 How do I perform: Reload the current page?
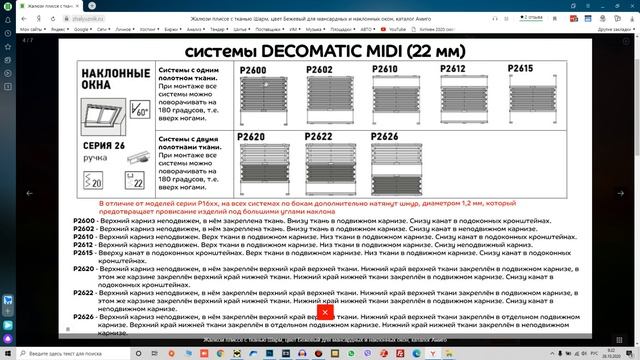click(x=53, y=19)
